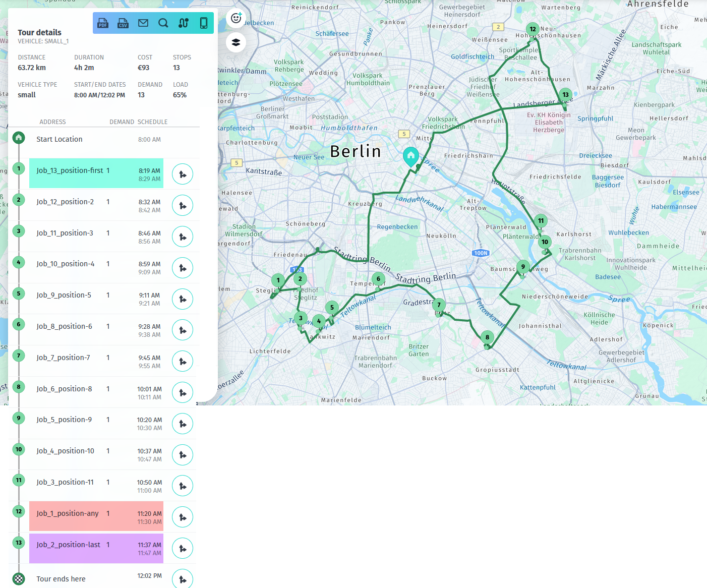Open the tour search tool
707x588 pixels.
coord(163,23)
